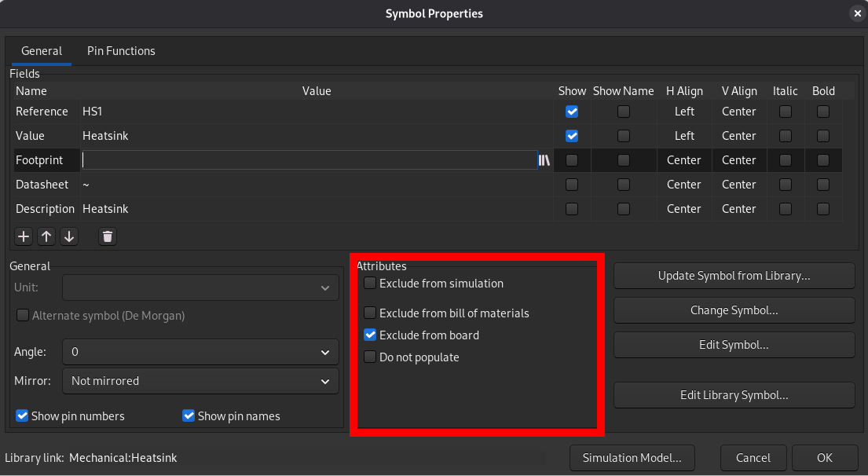Screen dimensions: 868x476
Task: Switch to the Pin Functions tab
Action: tap(121, 51)
